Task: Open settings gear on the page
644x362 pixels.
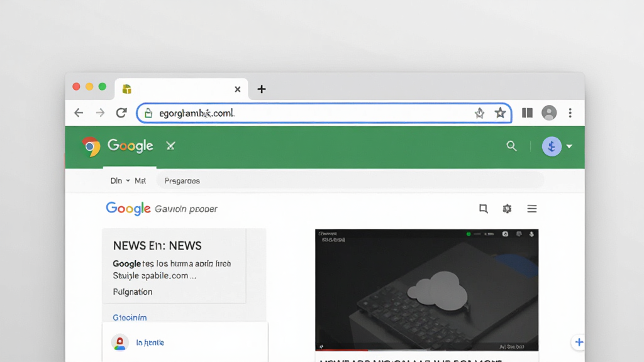Action: (x=508, y=209)
